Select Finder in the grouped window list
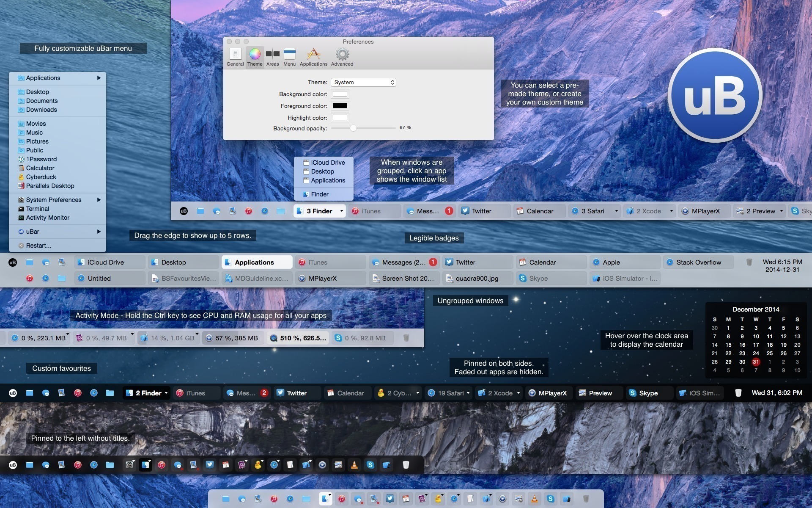Screen dimensions: 812x508 pos(319,194)
